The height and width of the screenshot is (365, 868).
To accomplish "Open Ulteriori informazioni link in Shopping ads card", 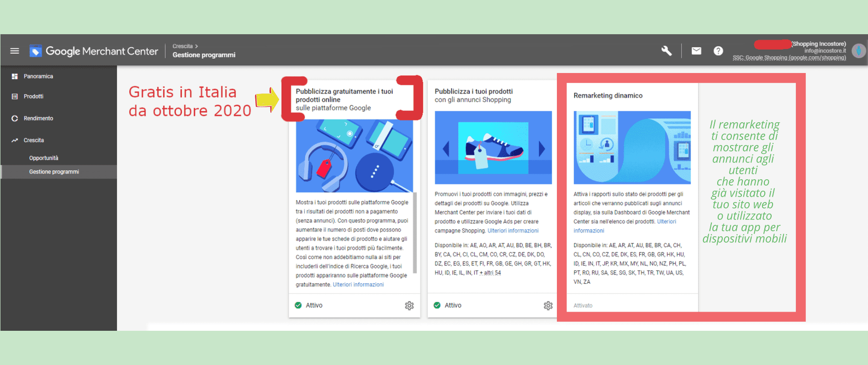I will (x=513, y=231).
